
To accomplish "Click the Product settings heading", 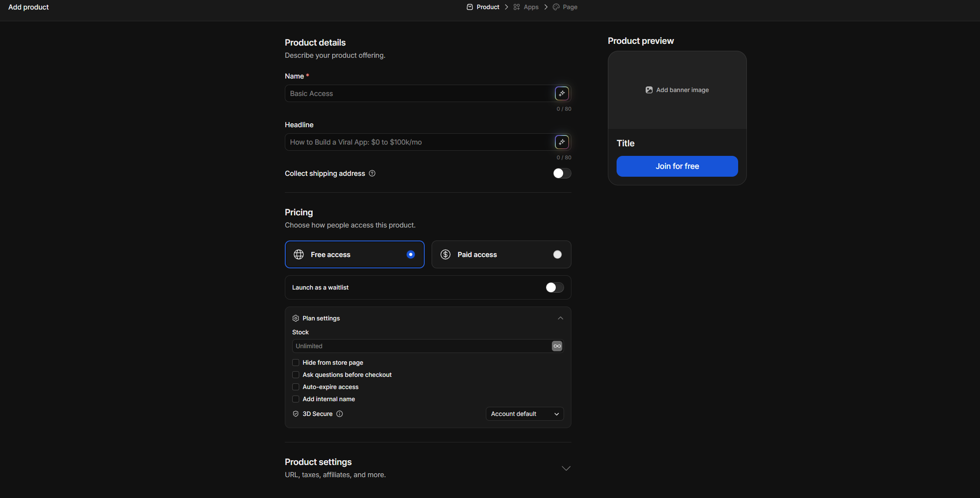I will pos(318,462).
